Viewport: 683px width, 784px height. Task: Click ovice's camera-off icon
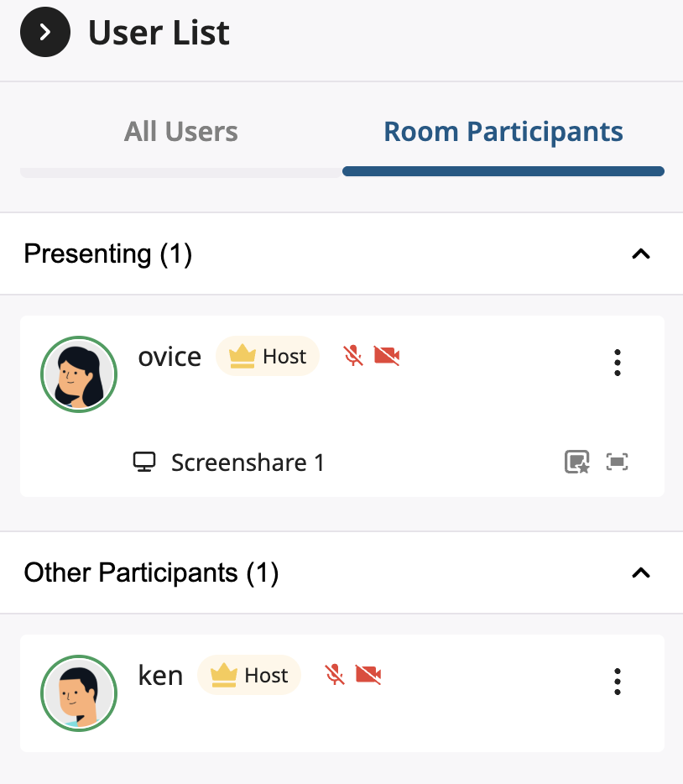[x=387, y=356]
